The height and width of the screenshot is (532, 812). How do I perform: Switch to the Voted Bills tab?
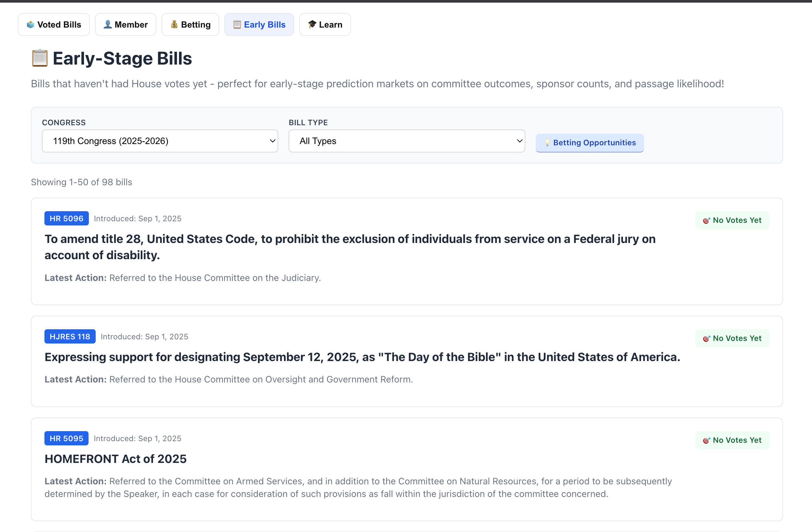(x=54, y=25)
